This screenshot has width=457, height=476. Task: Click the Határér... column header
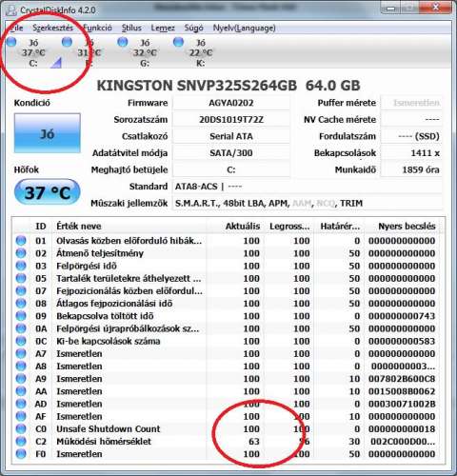(340, 227)
